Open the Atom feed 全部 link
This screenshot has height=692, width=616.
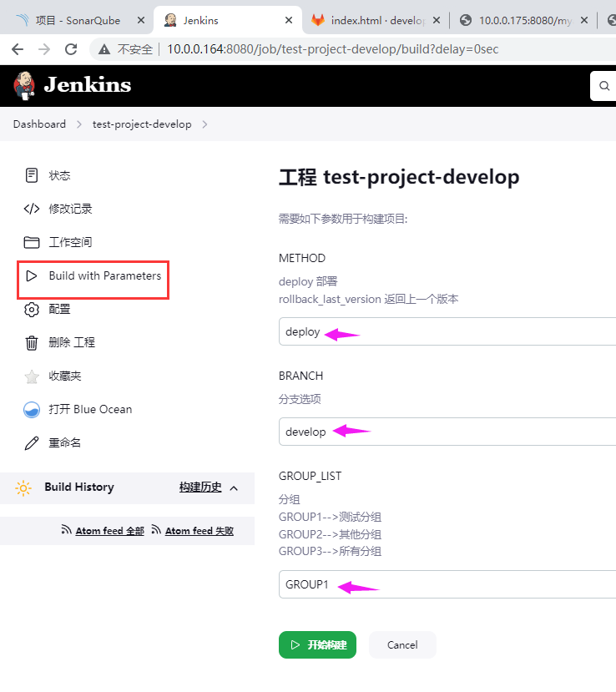point(110,530)
